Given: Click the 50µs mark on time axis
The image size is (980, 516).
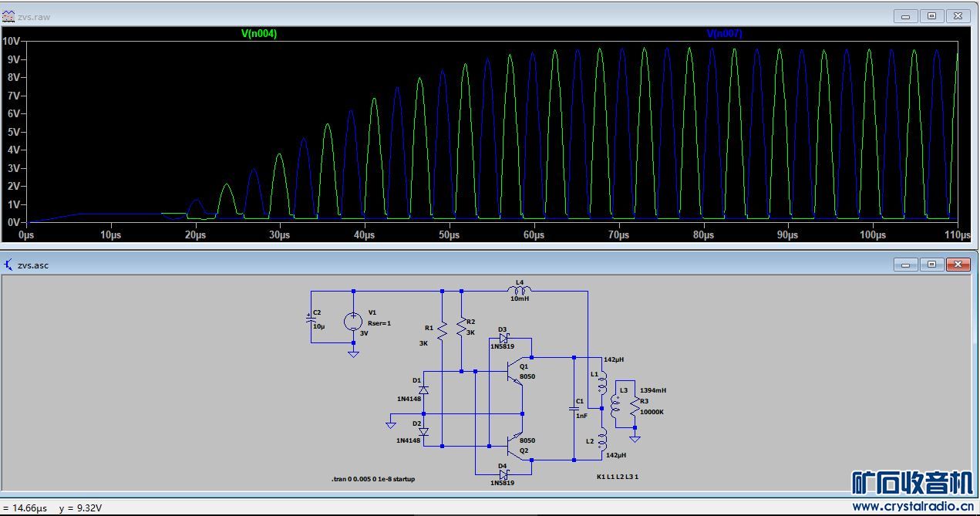Looking at the screenshot, I should pyautogui.click(x=449, y=234).
